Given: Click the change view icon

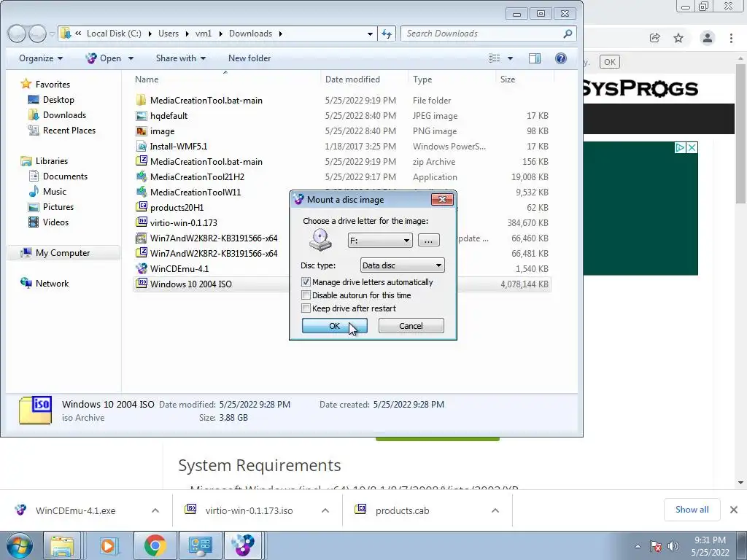Looking at the screenshot, I should click(495, 58).
